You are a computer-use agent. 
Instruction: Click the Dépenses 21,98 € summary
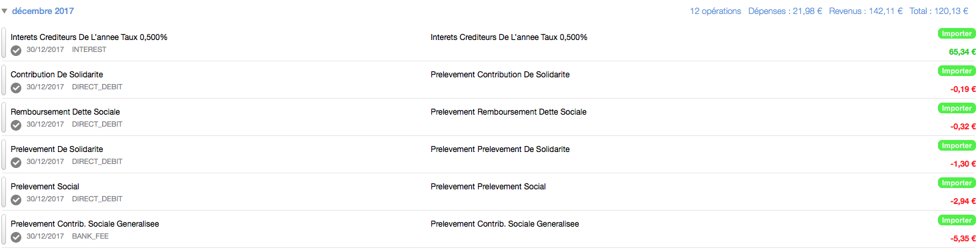point(785,11)
